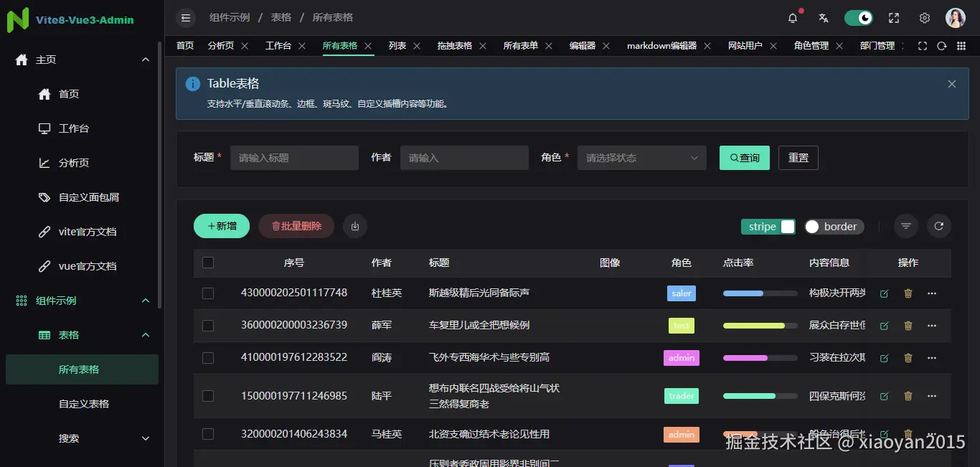This screenshot has width=980, height=467.
Task: Open the table column filter settings icon
Action: point(906,226)
